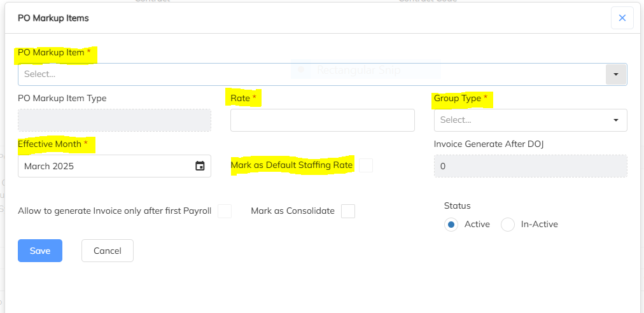Click the Invoice Generate After DOJ field
The image size is (644, 313).
coord(530,166)
